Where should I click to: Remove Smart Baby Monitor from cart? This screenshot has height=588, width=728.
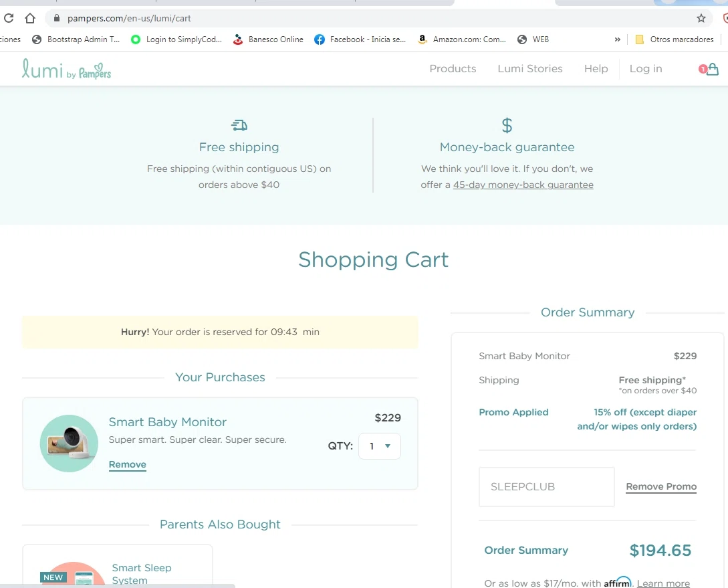pyautogui.click(x=127, y=464)
